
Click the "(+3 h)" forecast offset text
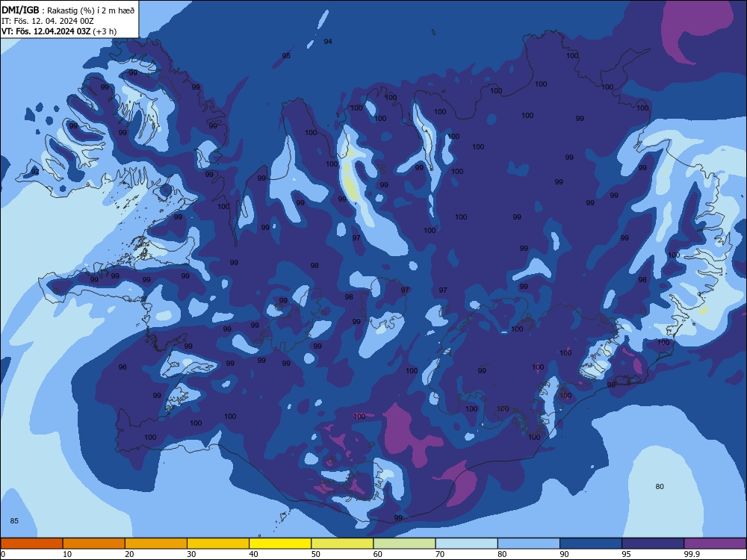click(105, 31)
